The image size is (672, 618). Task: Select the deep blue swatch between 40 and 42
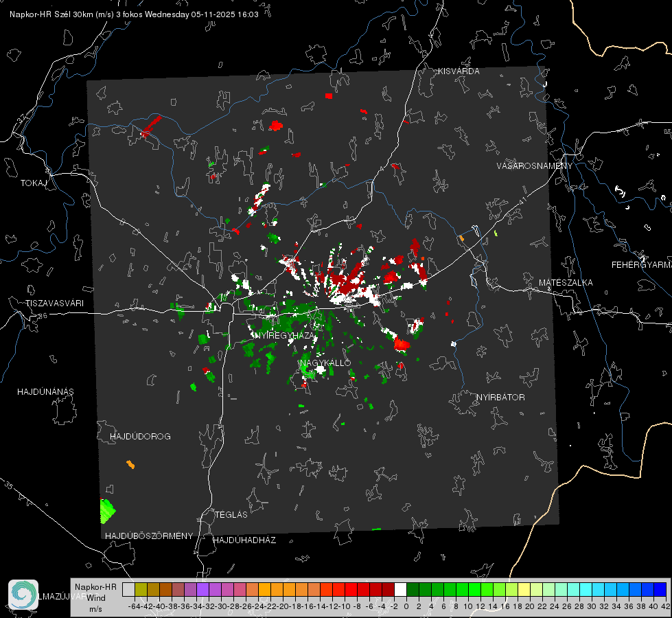pyautogui.click(x=660, y=589)
